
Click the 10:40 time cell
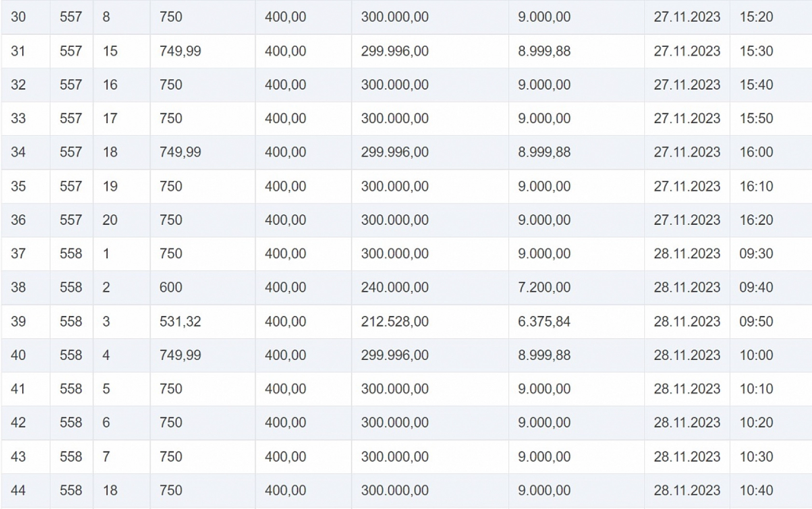point(756,491)
